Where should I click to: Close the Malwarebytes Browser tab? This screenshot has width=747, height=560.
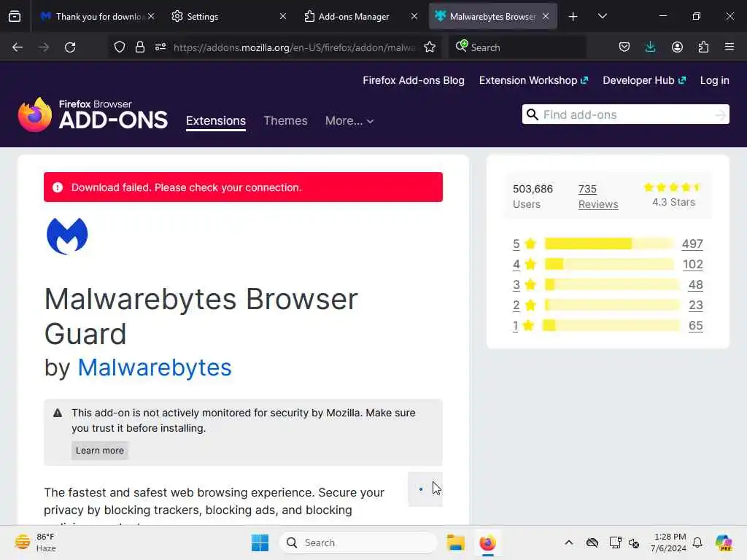[546, 16]
